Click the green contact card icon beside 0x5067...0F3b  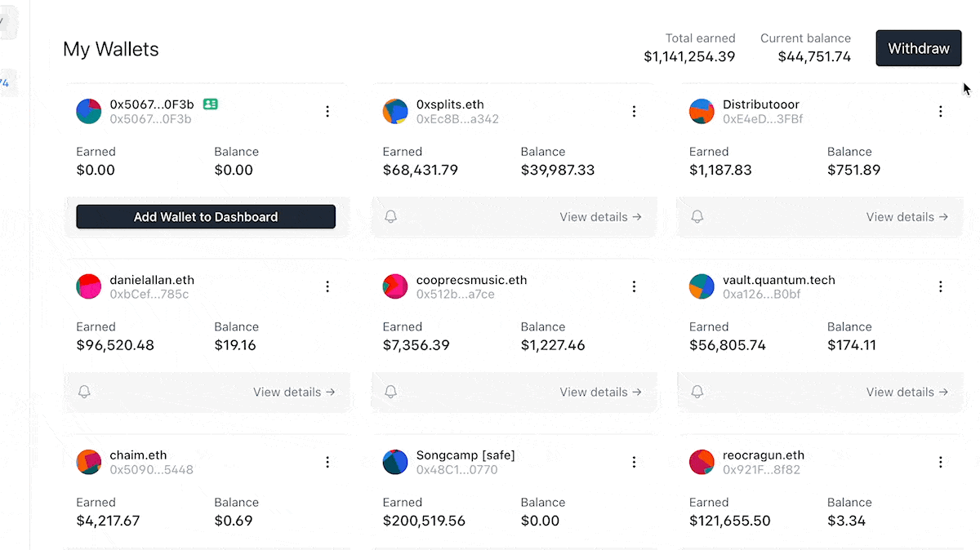tap(210, 104)
